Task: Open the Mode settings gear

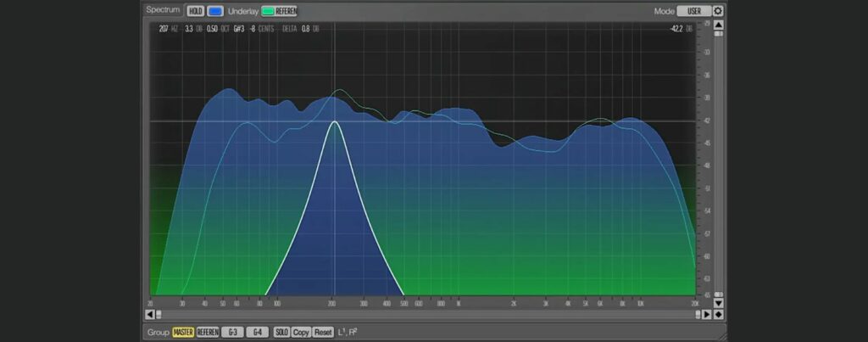Action: 718,11
